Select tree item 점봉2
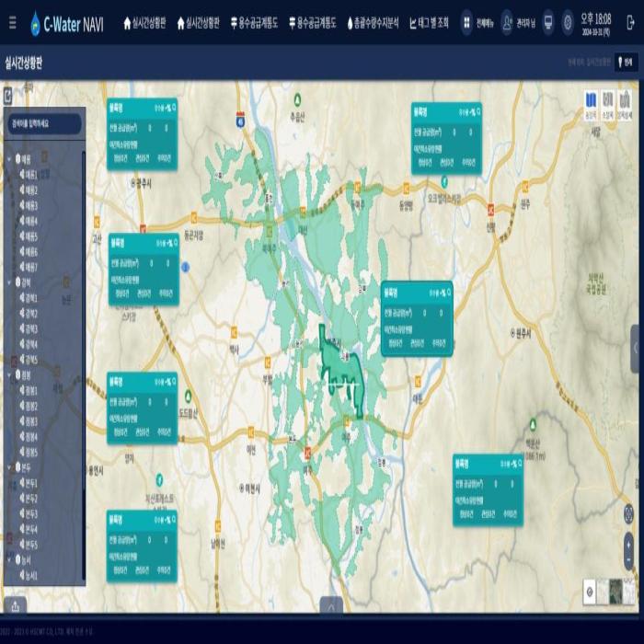The width and height of the screenshot is (644, 644). pos(29,406)
